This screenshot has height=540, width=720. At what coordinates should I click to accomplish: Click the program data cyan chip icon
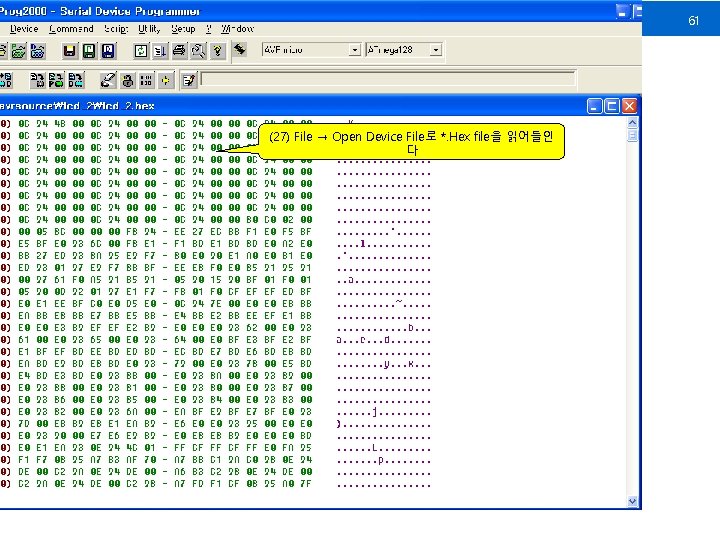76,80
